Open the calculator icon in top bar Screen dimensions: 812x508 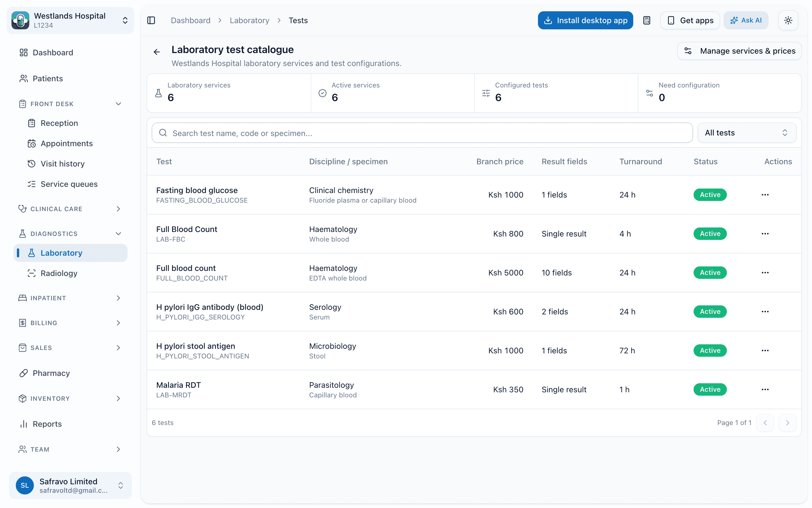[x=646, y=21]
